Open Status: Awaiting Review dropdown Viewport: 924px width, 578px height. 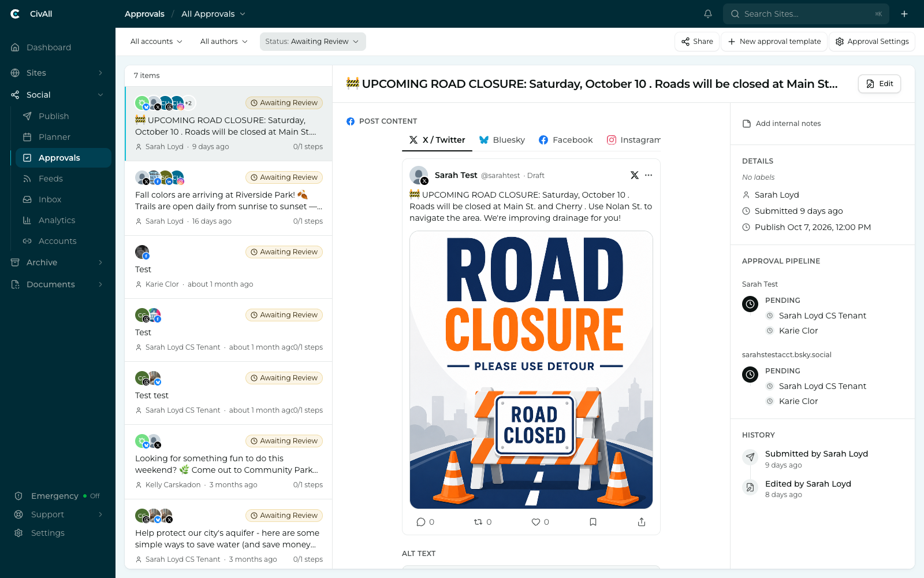coord(312,42)
